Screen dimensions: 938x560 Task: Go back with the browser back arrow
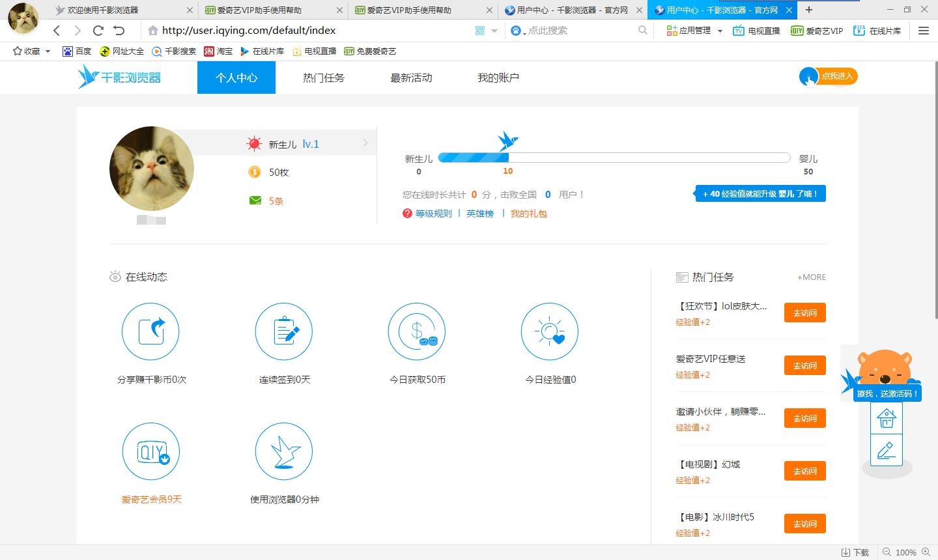pyautogui.click(x=57, y=31)
